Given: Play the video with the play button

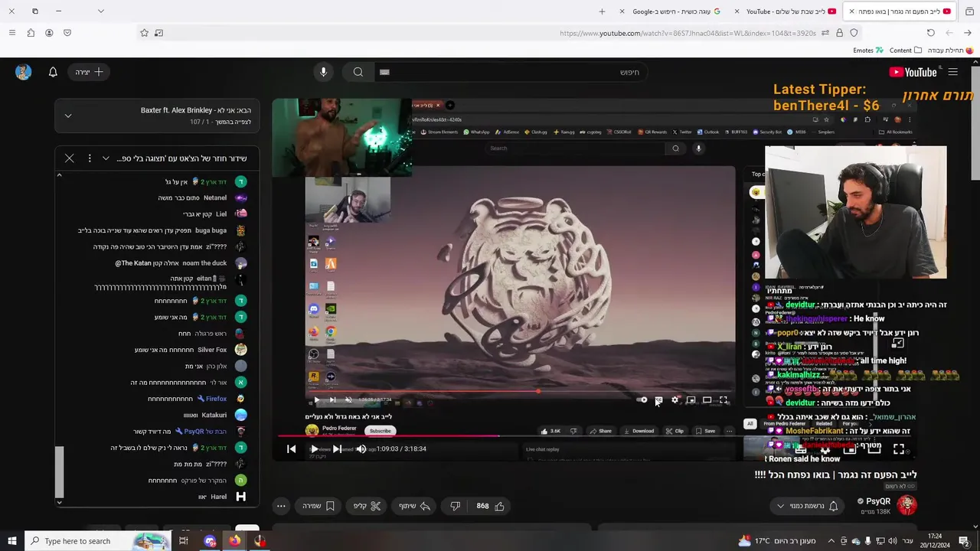Looking at the screenshot, I should coord(314,449).
